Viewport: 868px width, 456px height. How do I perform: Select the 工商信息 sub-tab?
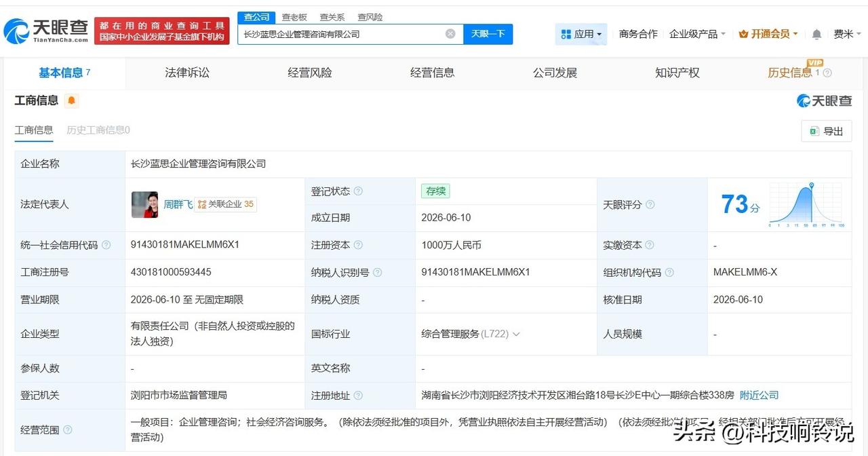tap(34, 130)
